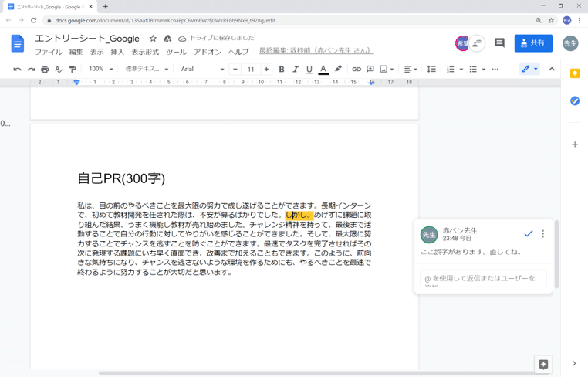
Task: Click the pink collaborator avatar
Action: 462,43
